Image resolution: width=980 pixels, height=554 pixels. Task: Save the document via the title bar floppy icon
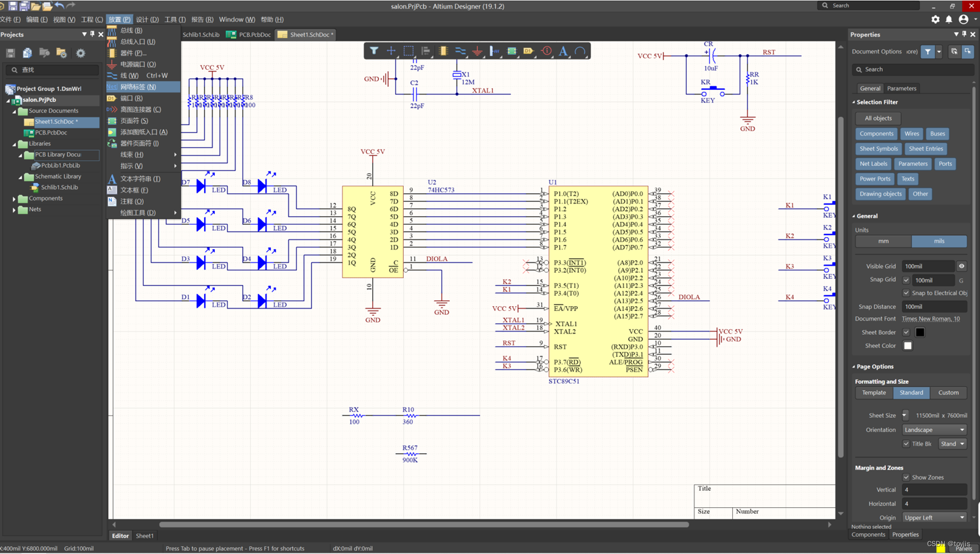(x=12, y=5)
